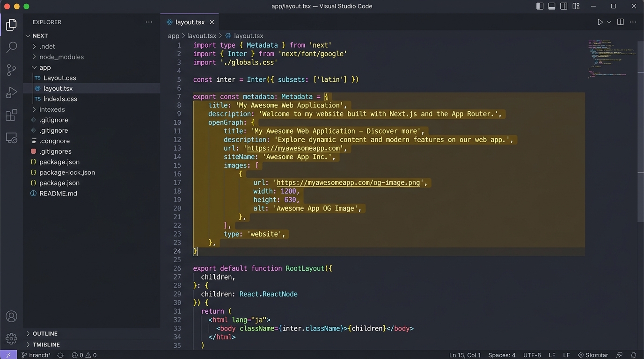Open the Extensions view
The width and height of the screenshot is (644, 359).
(x=11, y=115)
